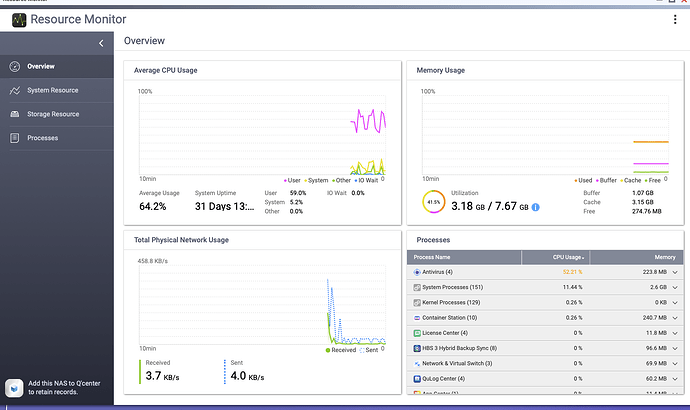Image resolution: width=690 pixels, height=410 pixels.
Task: Click the memory utilization 41.5% ring
Action: click(x=433, y=202)
